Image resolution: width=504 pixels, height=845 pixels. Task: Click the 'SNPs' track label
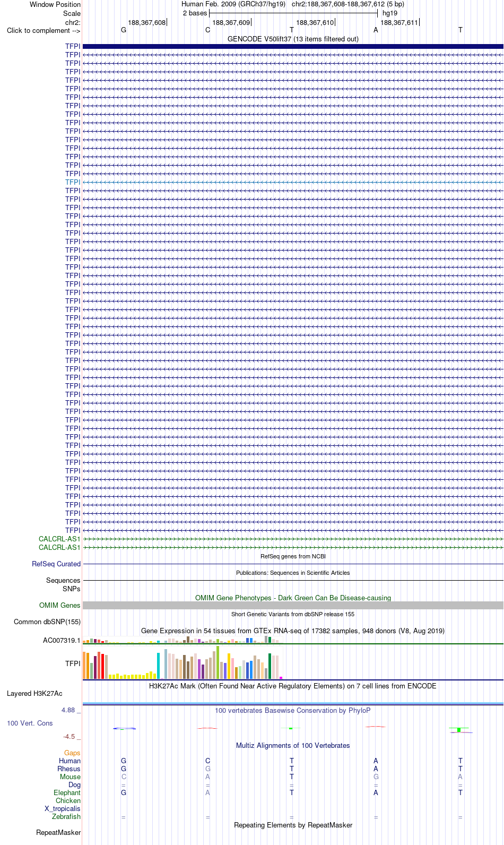pos(71,589)
